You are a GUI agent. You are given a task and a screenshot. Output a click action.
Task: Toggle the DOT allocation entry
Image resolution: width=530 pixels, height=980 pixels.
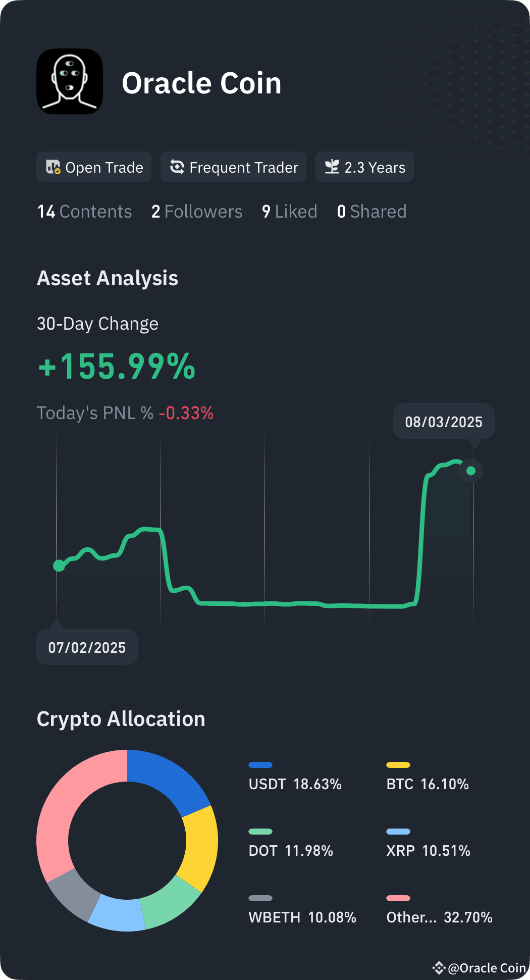(291, 851)
